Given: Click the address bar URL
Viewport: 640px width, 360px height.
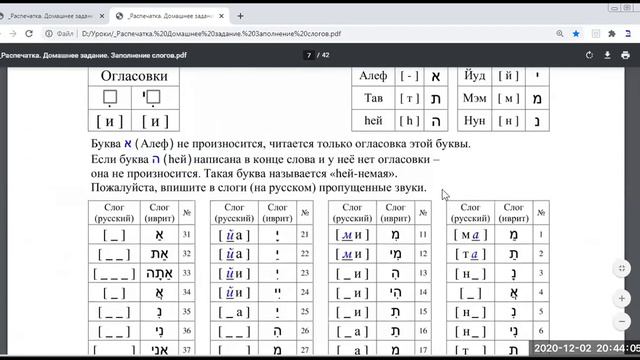Looking at the screenshot, I should (x=211, y=33).
